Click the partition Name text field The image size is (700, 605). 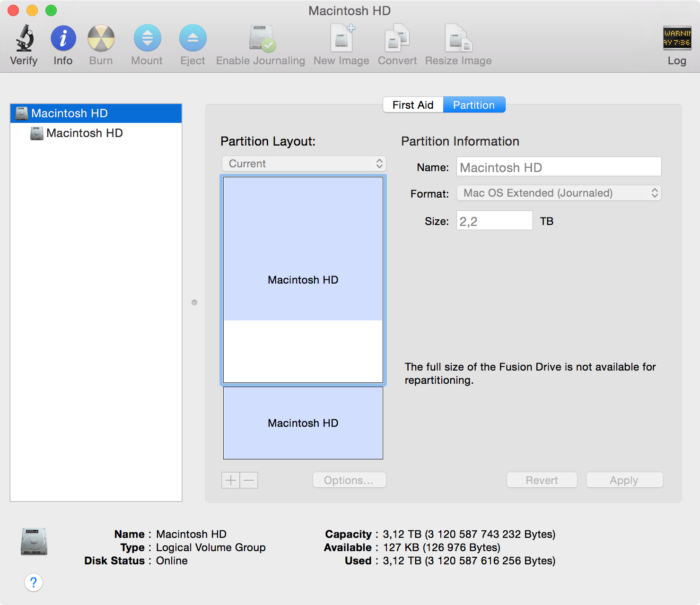coord(559,167)
